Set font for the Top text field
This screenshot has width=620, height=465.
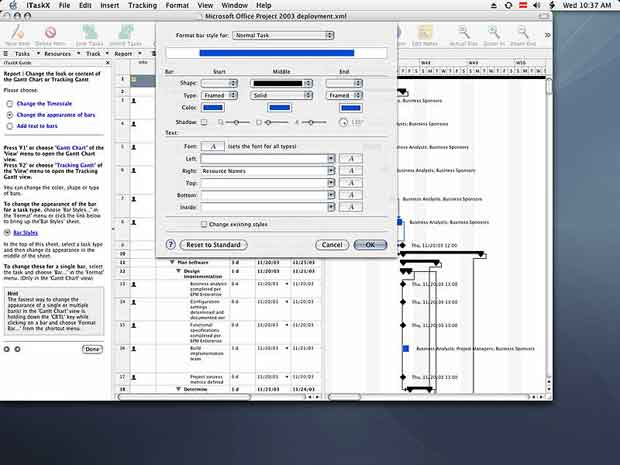(350, 183)
